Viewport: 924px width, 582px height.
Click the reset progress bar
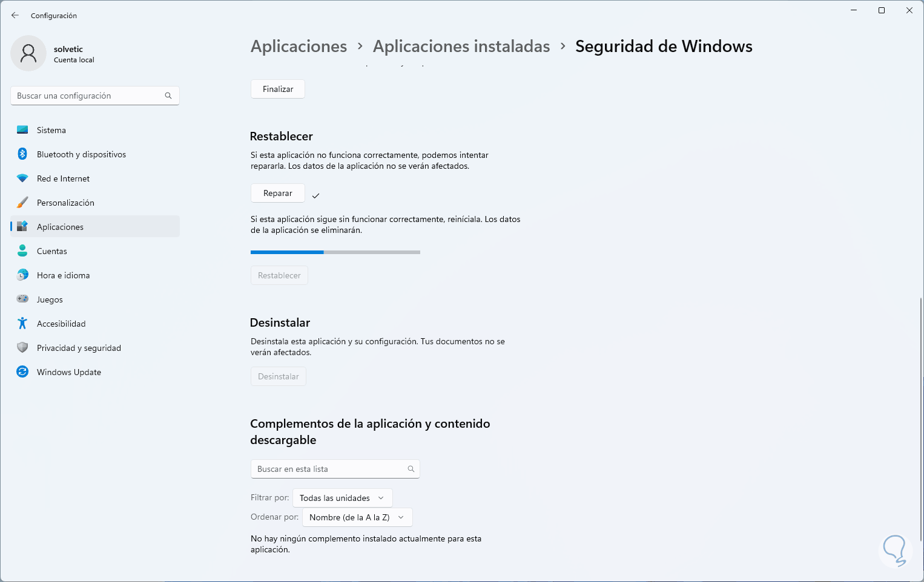point(335,252)
